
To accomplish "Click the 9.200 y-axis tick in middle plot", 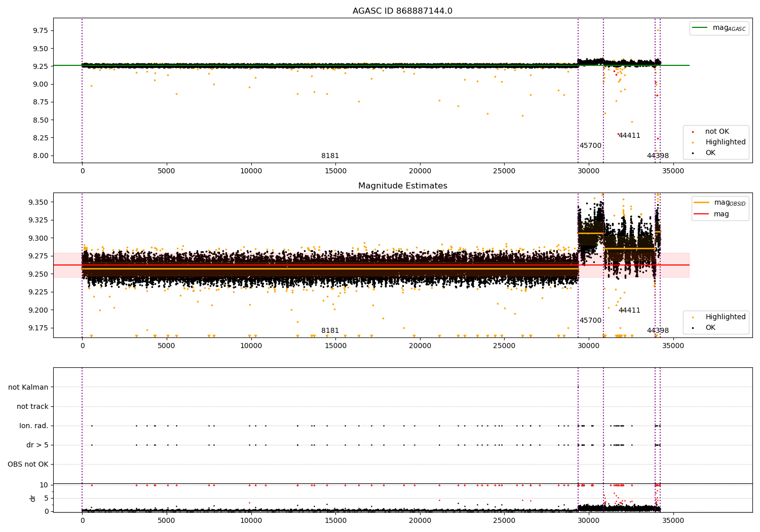I will (39, 310).
